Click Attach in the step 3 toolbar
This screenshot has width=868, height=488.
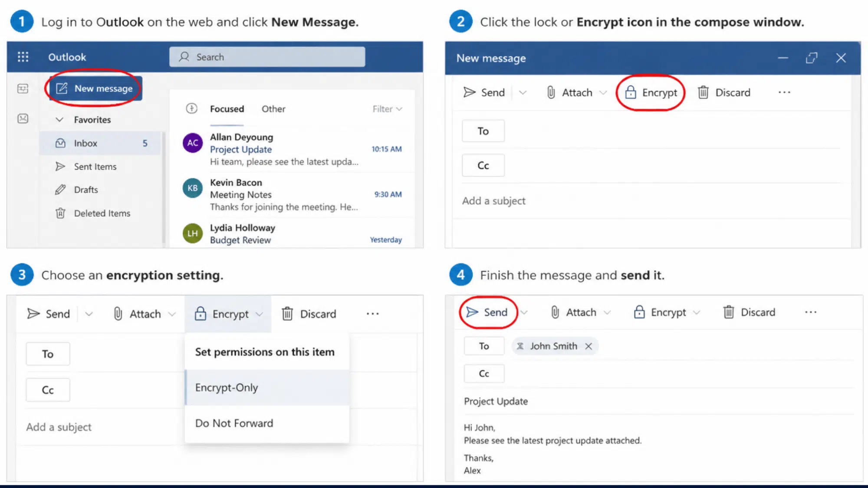pyautogui.click(x=137, y=314)
